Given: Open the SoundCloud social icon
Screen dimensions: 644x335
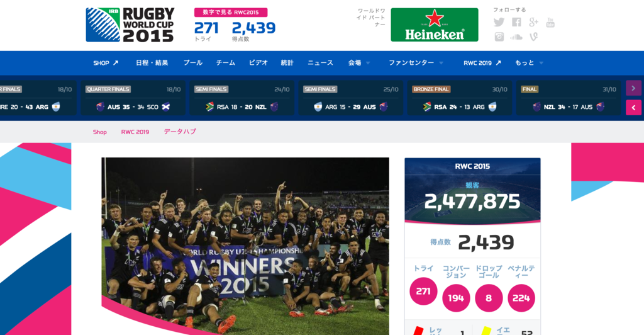Looking at the screenshot, I should click(x=516, y=37).
